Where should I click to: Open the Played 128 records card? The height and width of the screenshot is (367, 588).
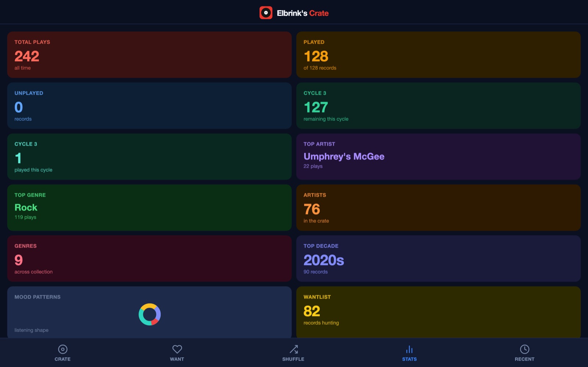[x=438, y=55]
